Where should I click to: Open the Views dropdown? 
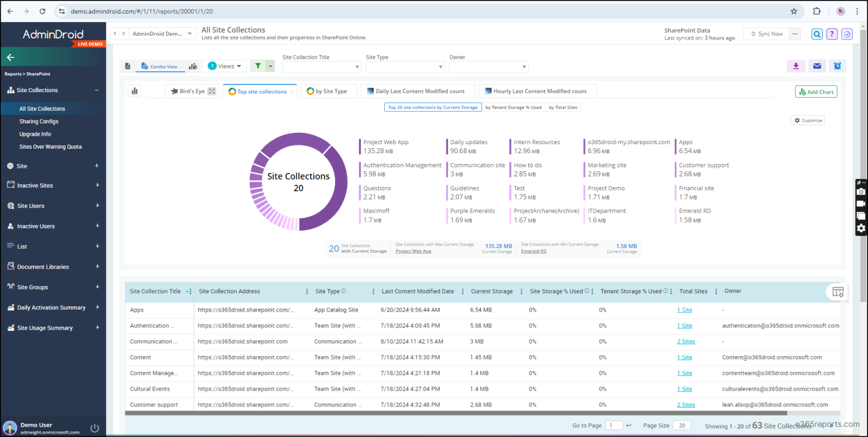pyautogui.click(x=224, y=66)
